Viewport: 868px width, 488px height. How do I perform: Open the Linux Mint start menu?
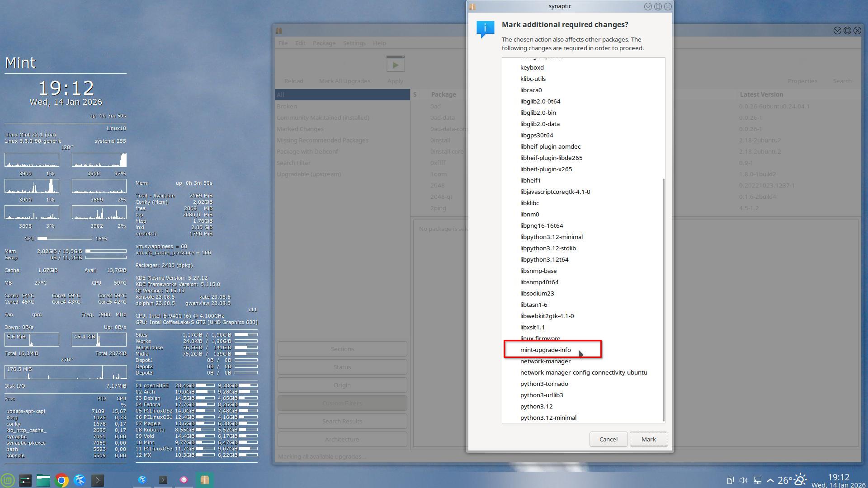(8, 480)
